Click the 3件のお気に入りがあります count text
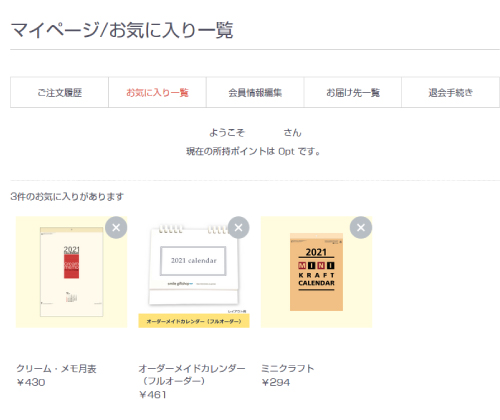This screenshot has width=500, height=420. pyautogui.click(x=67, y=197)
